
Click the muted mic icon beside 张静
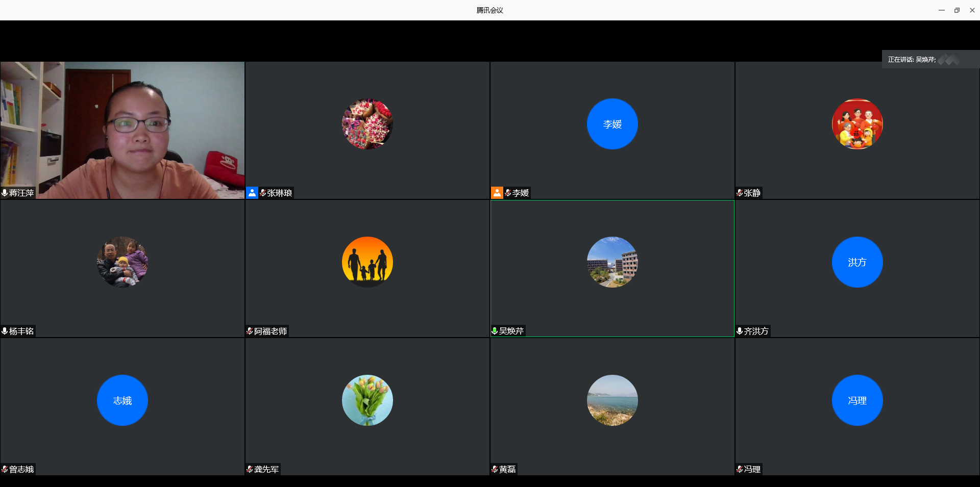740,193
